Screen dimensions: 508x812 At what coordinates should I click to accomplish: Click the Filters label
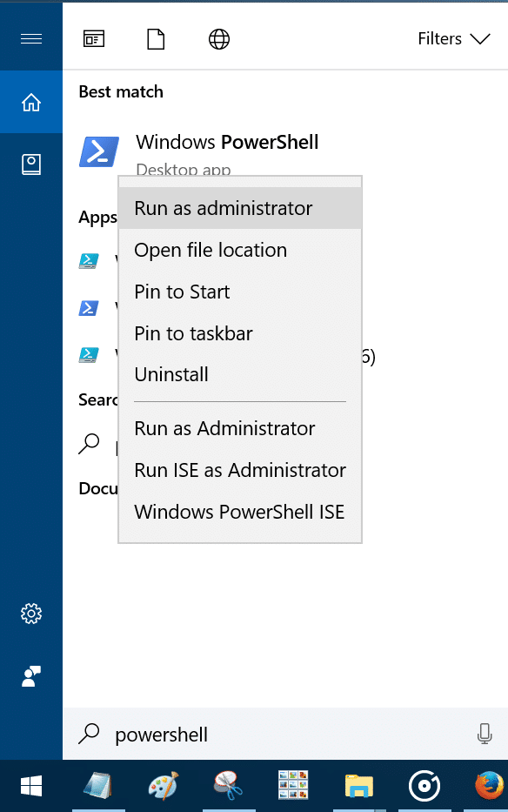(439, 38)
